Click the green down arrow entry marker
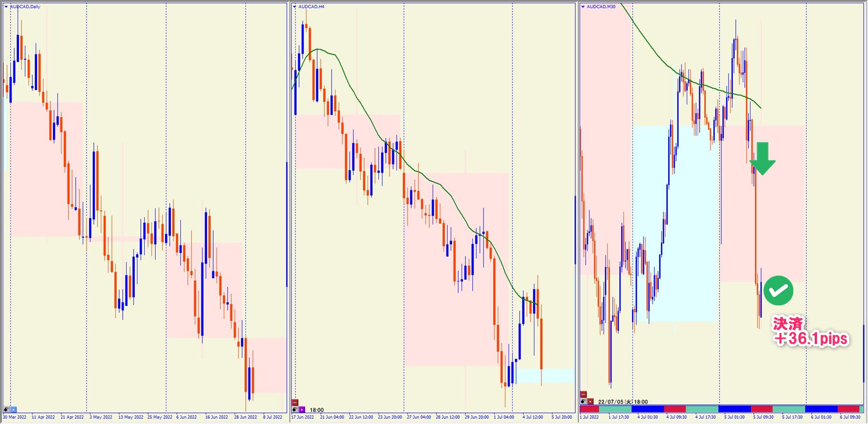 tap(762, 159)
